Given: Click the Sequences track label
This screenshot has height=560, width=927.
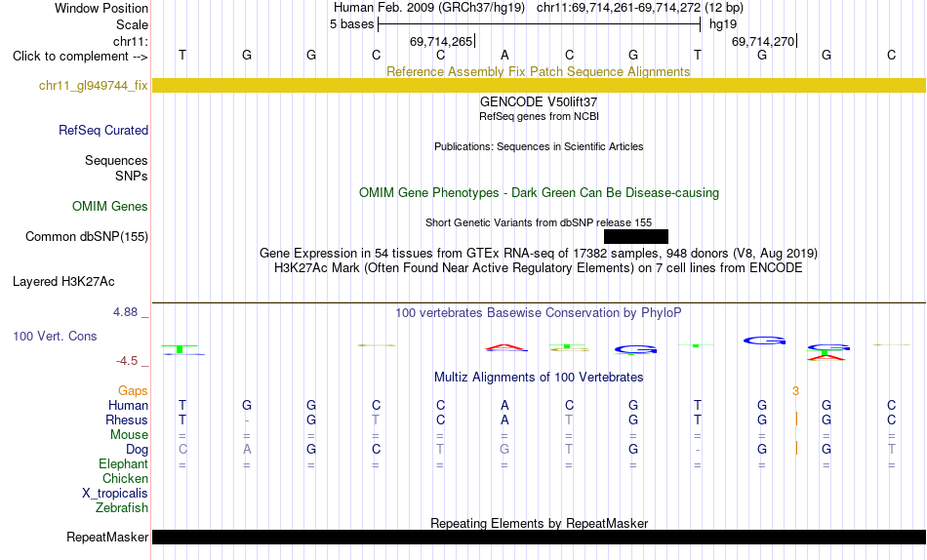Looking at the screenshot, I should (116, 160).
